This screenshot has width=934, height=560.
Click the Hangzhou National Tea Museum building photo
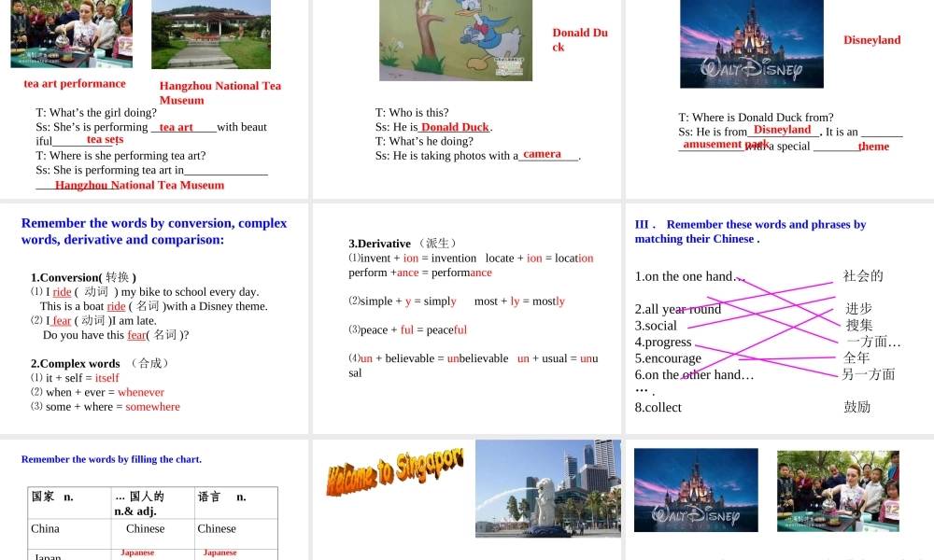click(x=211, y=35)
